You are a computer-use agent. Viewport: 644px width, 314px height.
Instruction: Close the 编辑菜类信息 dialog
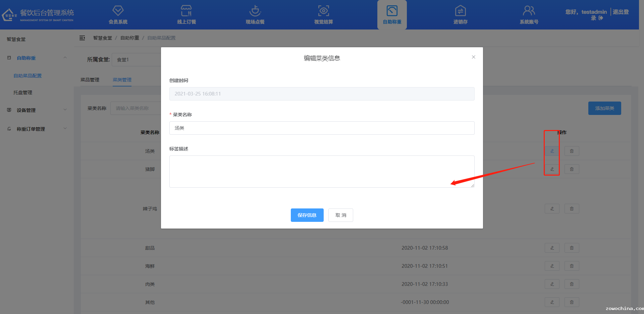pos(473,57)
